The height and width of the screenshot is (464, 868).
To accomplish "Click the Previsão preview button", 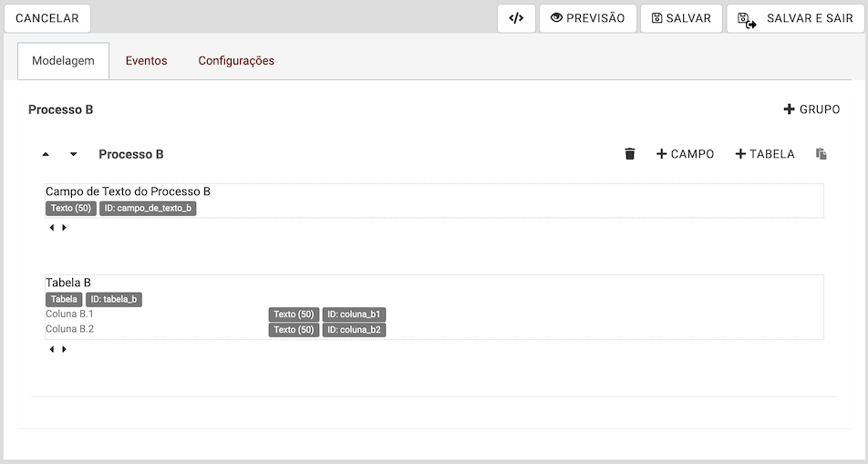I will pyautogui.click(x=587, y=18).
